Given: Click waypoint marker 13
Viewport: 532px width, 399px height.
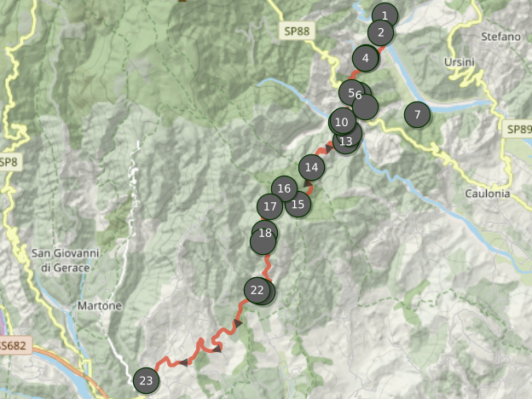Looking at the screenshot, I should click(x=346, y=142).
